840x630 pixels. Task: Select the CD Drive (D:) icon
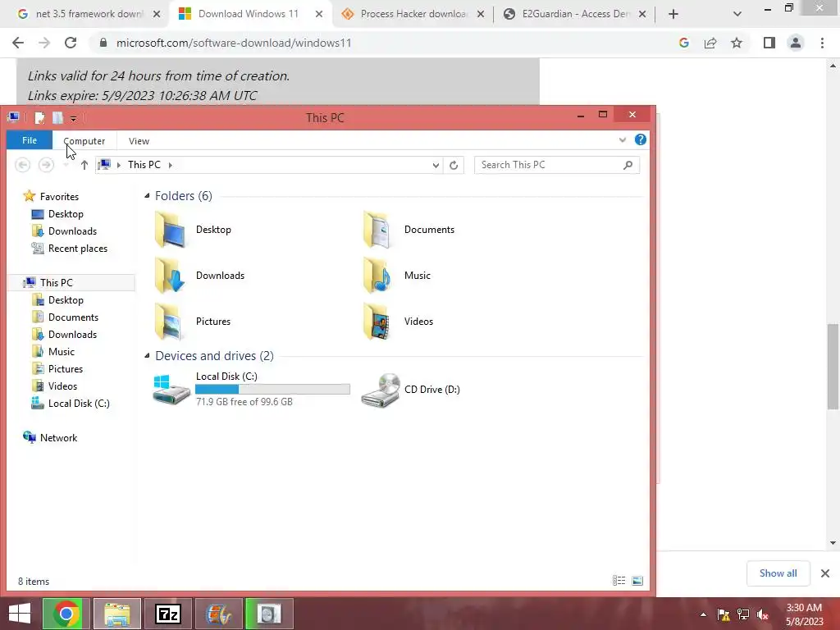point(381,390)
